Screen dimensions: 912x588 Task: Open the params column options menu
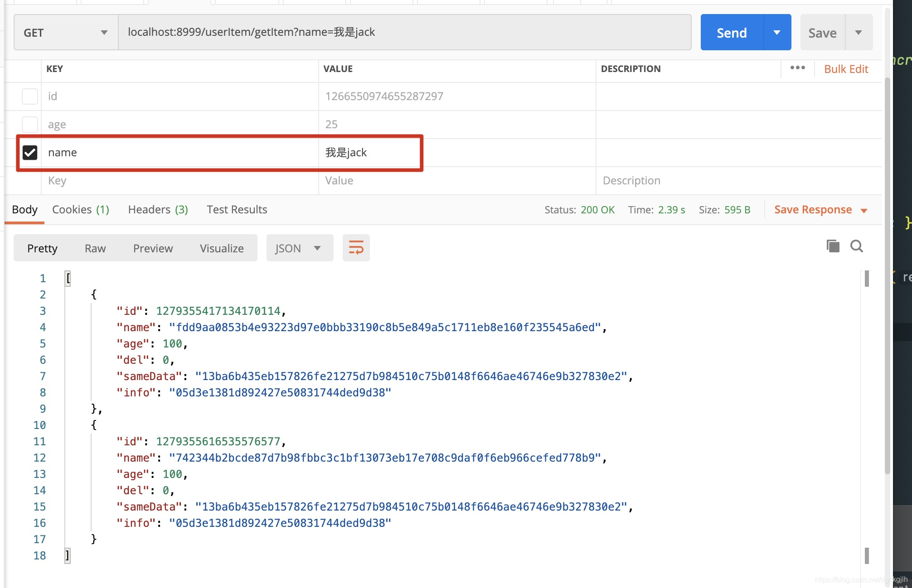pyautogui.click(x=797, y=68)
